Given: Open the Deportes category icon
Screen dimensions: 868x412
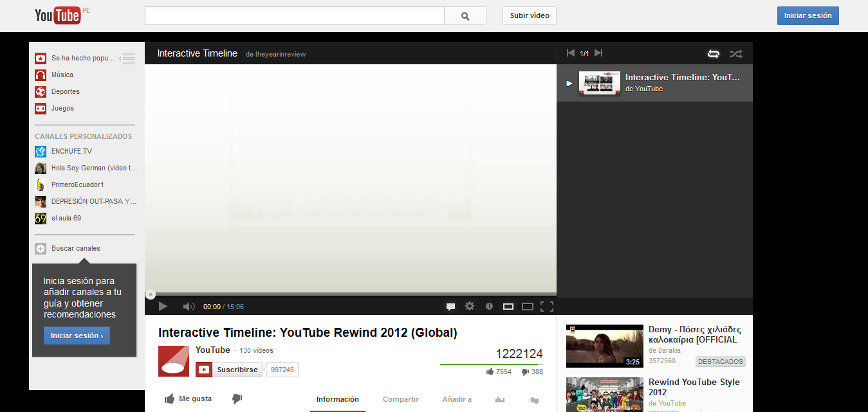Looking at the screenshot, I should click(41, 91).
